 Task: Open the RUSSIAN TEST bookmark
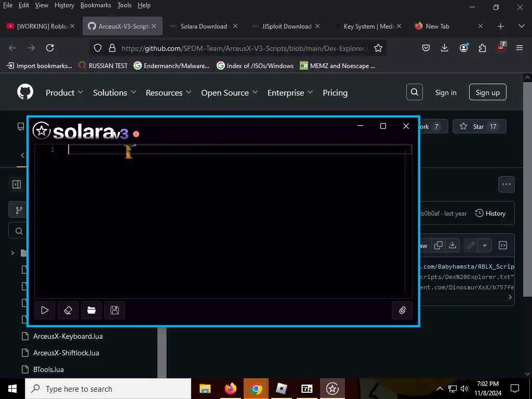(x=103, y=66)
